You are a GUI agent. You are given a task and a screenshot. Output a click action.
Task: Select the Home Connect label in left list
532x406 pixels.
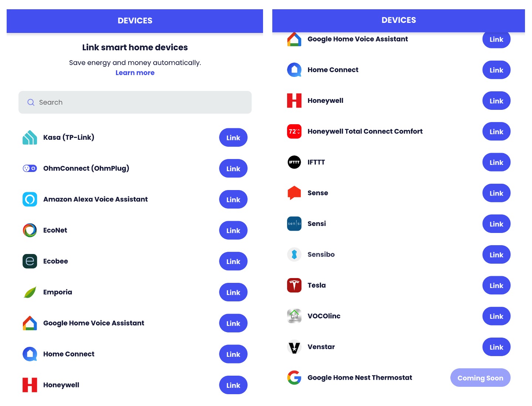coord(69,354)
